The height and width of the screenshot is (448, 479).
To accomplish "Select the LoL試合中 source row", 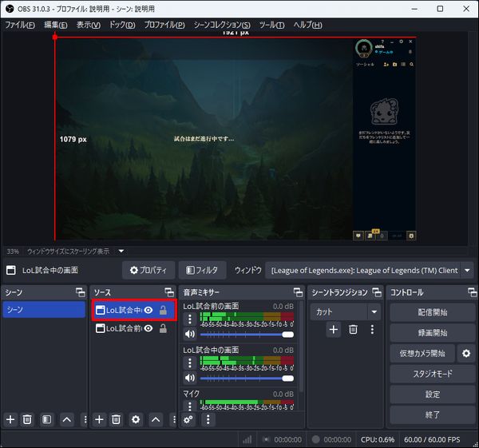I will coord(134,310).
